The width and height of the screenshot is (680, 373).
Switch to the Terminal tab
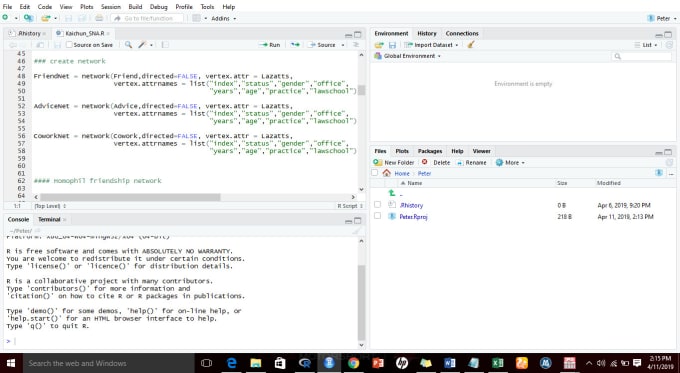[49, 219]
